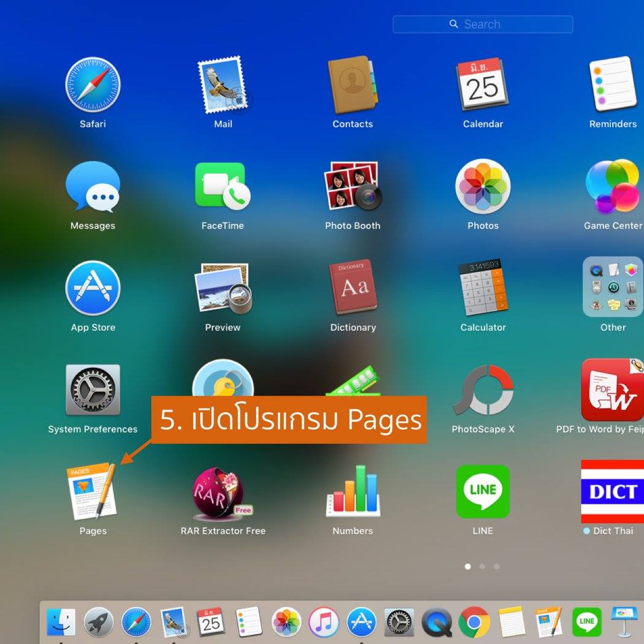
Task: Click the Launchpad search field
Action: [483, 25]
